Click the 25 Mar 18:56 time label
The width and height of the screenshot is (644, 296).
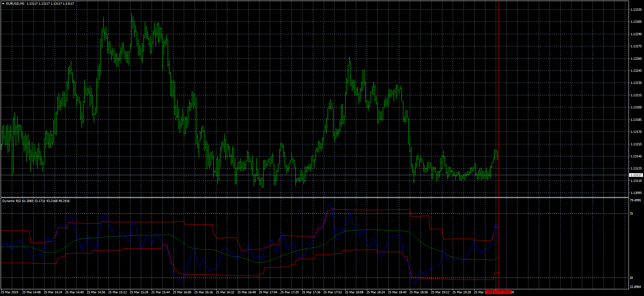419,292
